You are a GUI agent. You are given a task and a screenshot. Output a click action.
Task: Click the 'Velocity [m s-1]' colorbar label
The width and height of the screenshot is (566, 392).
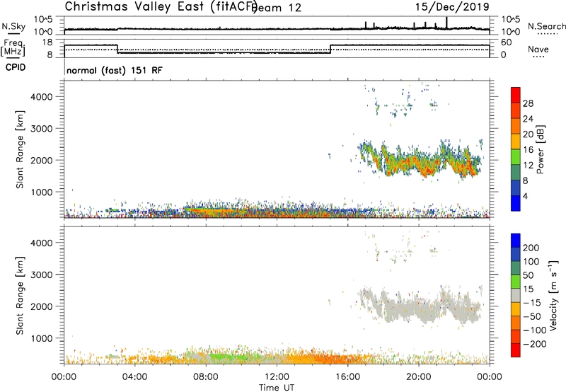click(x=553, y=295)
